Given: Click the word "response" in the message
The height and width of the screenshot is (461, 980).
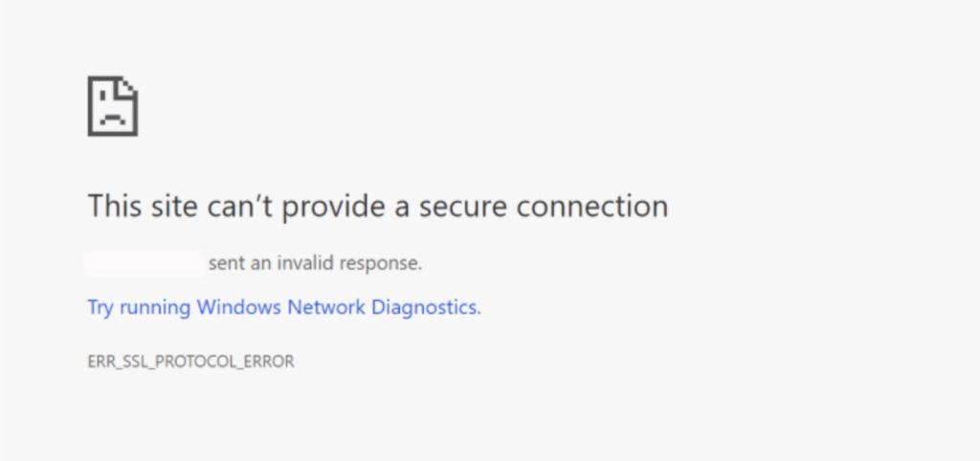Looking at the screenshot, I should [x=385, y=263].
